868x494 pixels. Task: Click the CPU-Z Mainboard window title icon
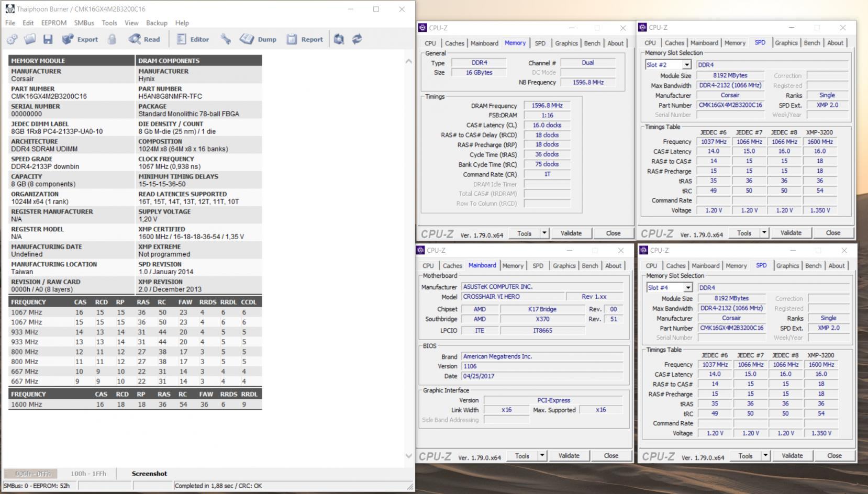pos(421,251)
